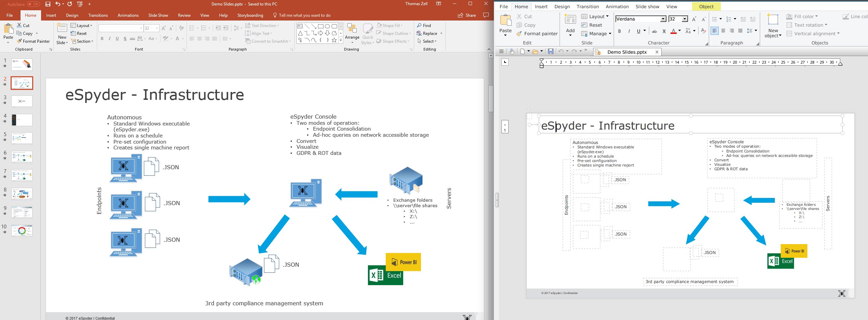Select the left-align paragraph icon in Presentations
This screenshot has height=320, width=868.
[x=714, y=31]
